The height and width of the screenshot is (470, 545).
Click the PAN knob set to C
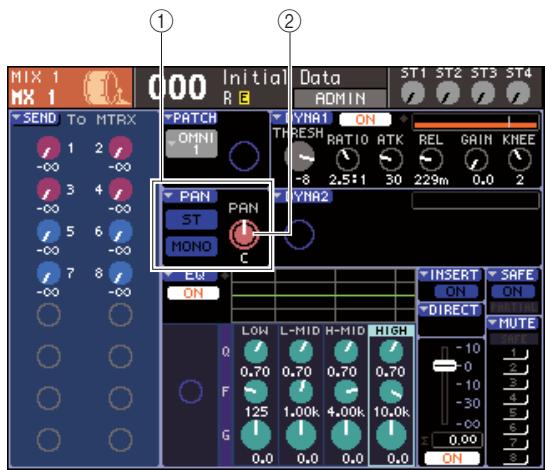[244, 234]
